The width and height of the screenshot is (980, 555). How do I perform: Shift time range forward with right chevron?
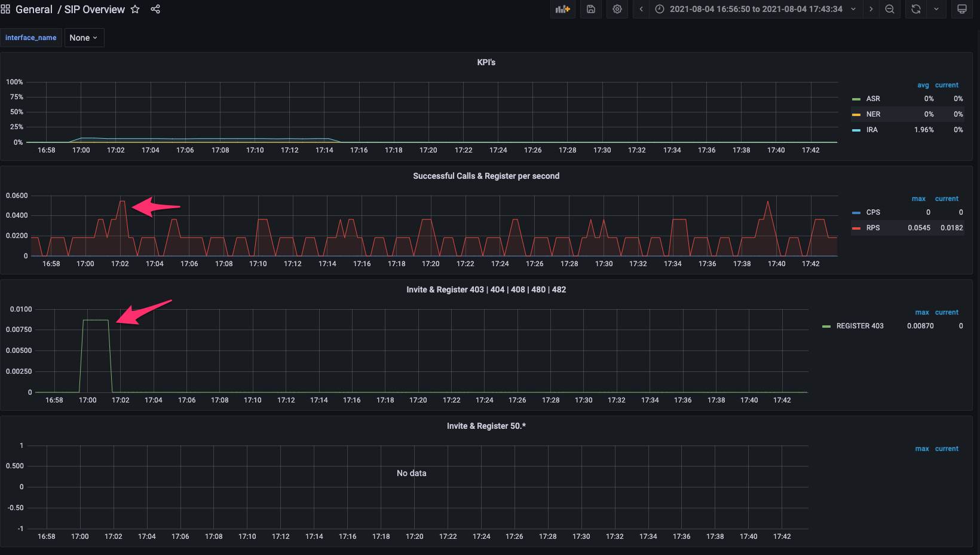(x=871, y=9)
